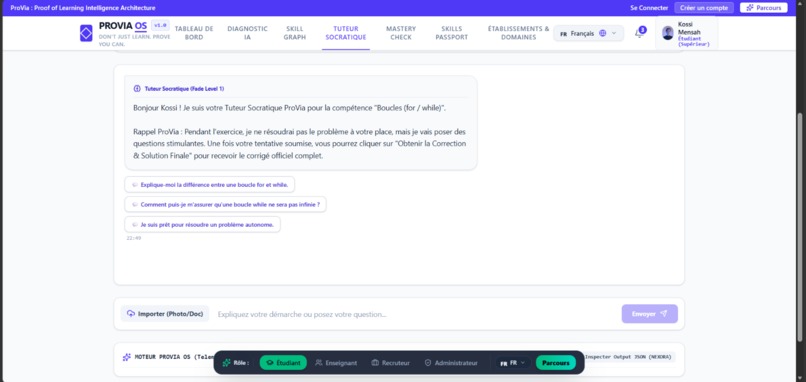Image resolution: width=806 pixels, height=382 pixels.
Task: Click the page vertical scrollbar
Action: (x=799, y=226)
